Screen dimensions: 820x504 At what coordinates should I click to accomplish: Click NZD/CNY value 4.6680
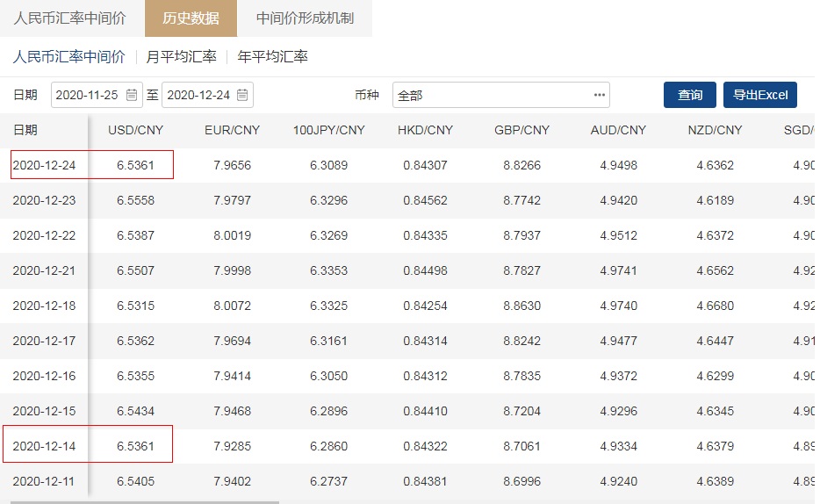[715, 306]
